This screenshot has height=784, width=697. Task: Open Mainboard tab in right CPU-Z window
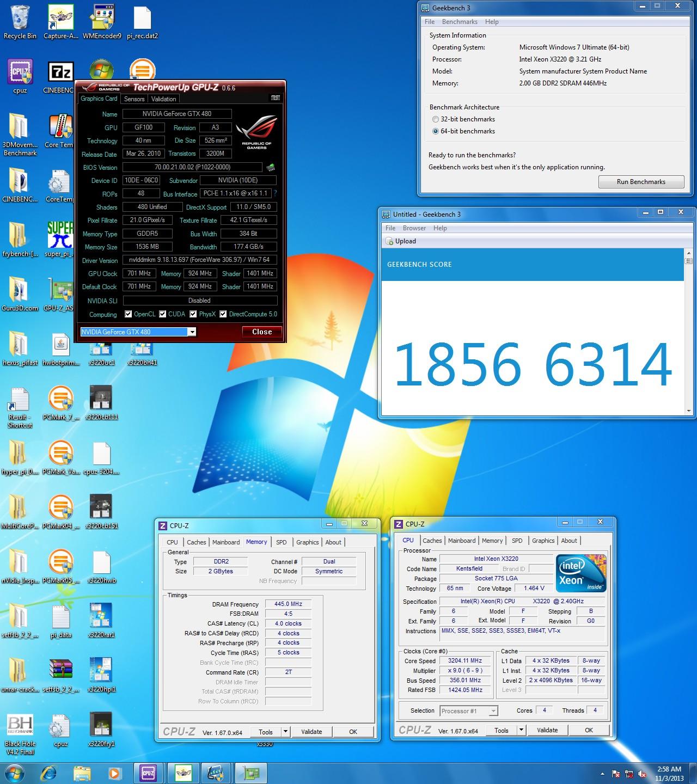[462, 541]
